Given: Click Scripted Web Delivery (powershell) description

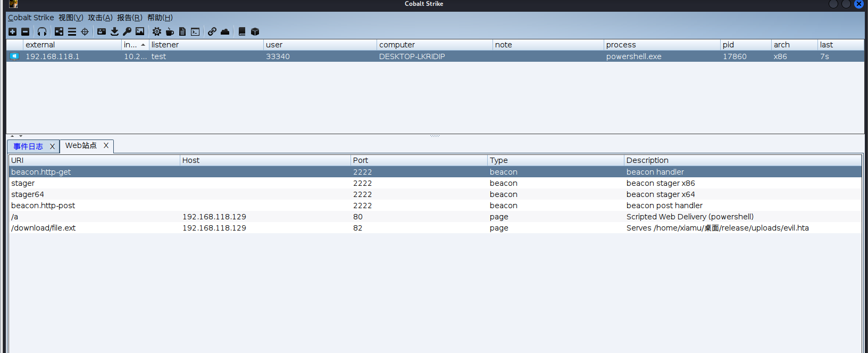Looking at the screenshot, I should [x=690, y=217].
